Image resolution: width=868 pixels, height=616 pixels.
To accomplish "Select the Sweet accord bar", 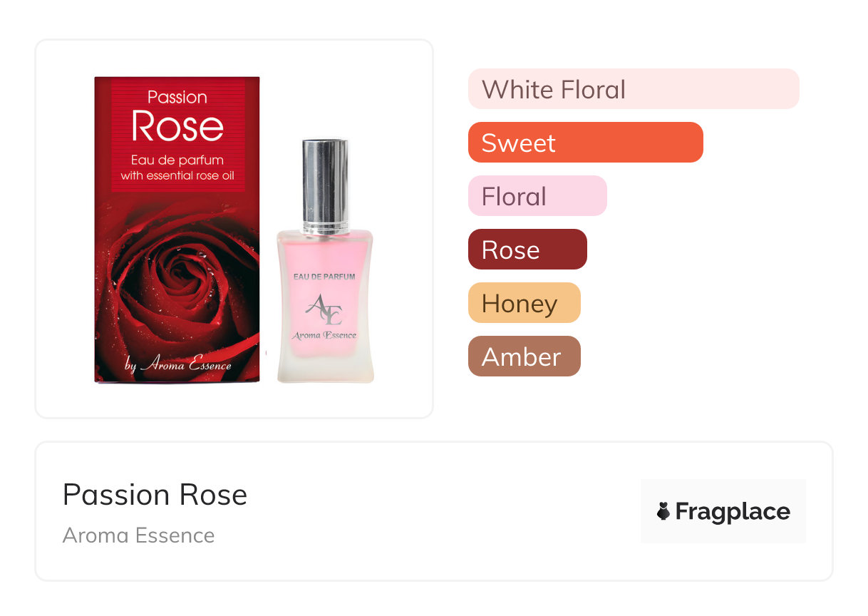I will [x=586, y=143].
